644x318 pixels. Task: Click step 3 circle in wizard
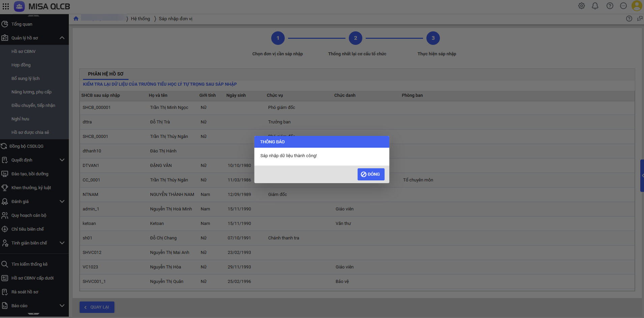[433, 38]
